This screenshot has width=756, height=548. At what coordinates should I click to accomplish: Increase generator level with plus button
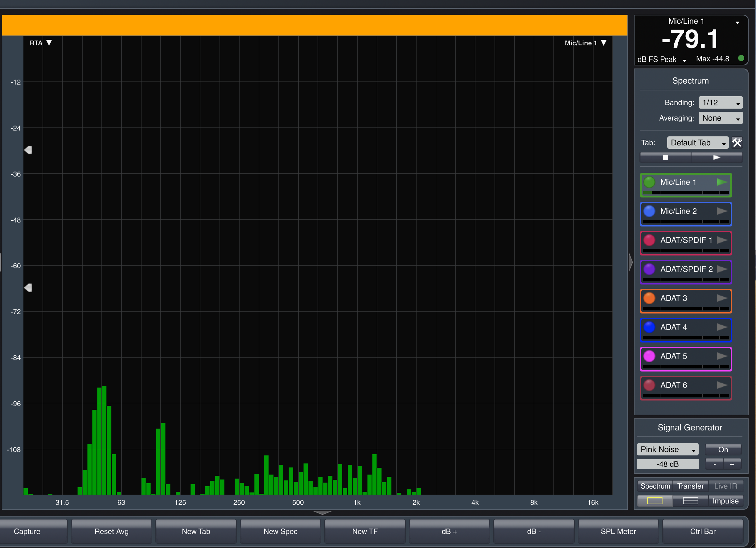pyautogui.click(x=732, y=464)
